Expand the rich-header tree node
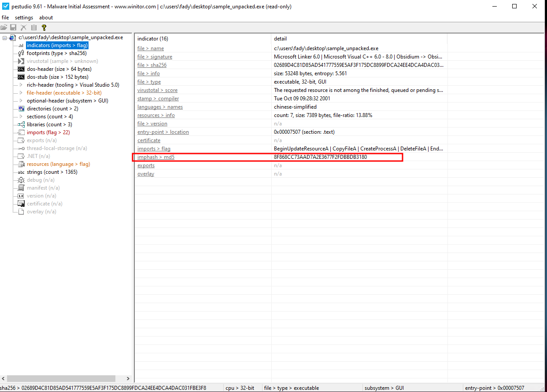547x392 pixels. click(21, 85)
